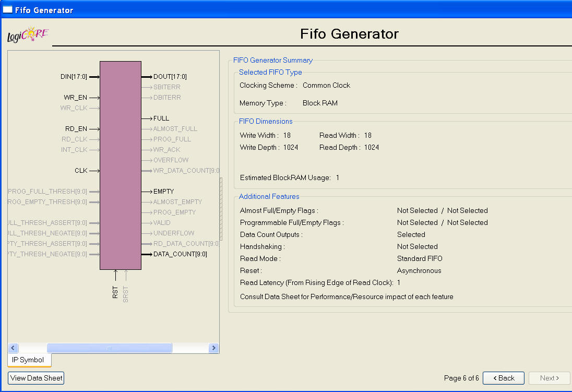This screenshot has height=392, width=572.
Task: Click the greyed RD_CLK port label
Action: (x=75, y=139)
